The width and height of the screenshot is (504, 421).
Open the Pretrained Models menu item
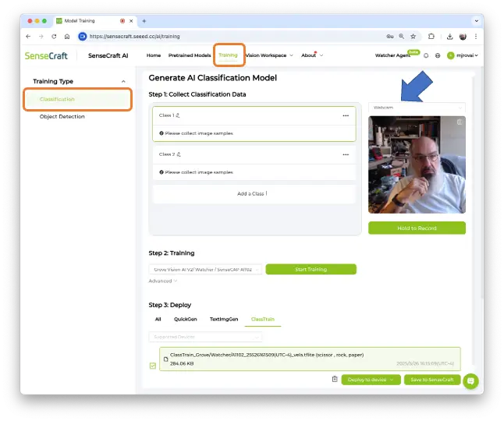coord(191,55)
